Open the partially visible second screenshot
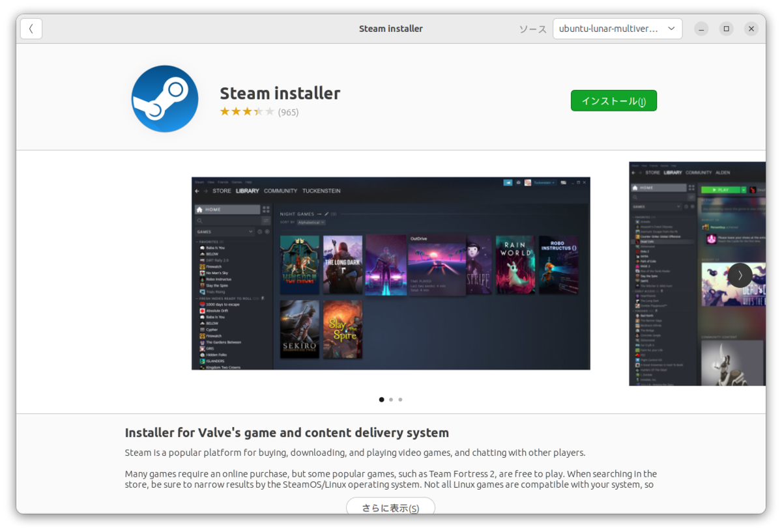This screenshot has width=782, height=532. point(697,273)
